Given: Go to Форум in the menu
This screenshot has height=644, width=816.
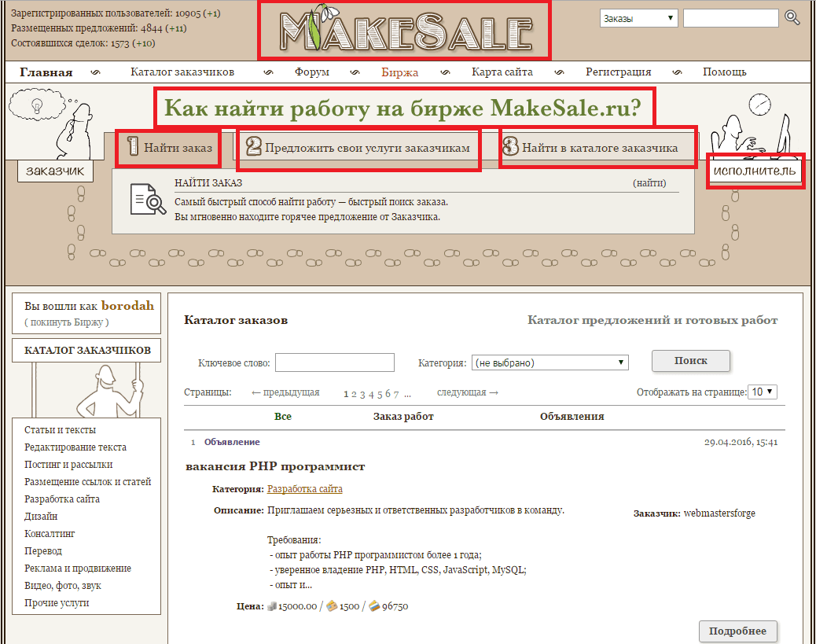Looking at the screenshot, I should click(312, 72).
